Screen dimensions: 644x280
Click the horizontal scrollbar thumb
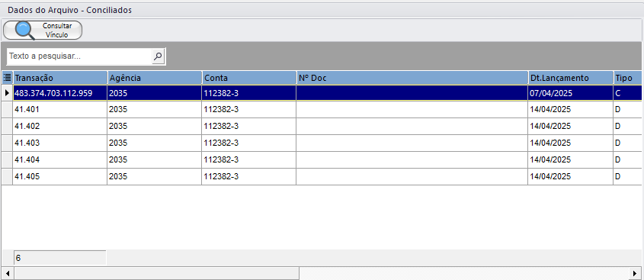tap(156, 273)
